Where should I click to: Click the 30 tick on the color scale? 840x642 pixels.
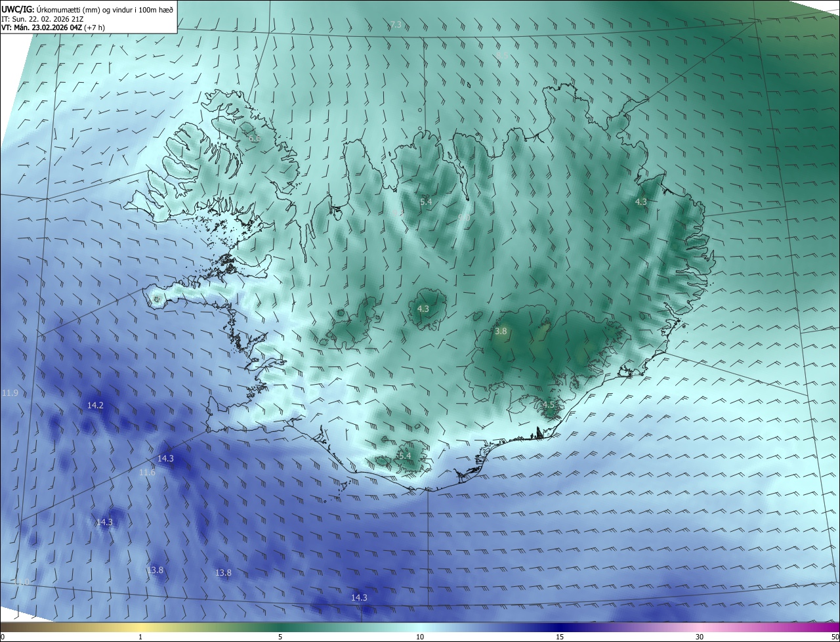pos(700,637)
